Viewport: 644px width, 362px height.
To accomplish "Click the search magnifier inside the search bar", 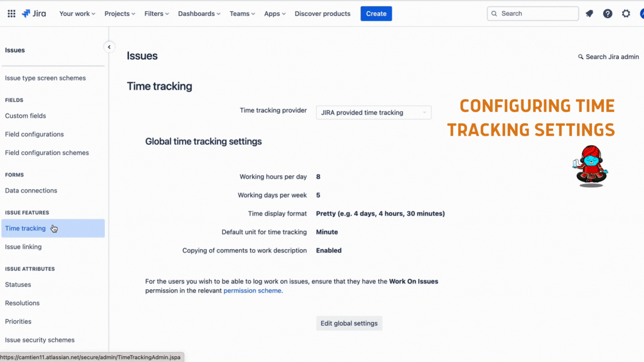I will point(495,13).
